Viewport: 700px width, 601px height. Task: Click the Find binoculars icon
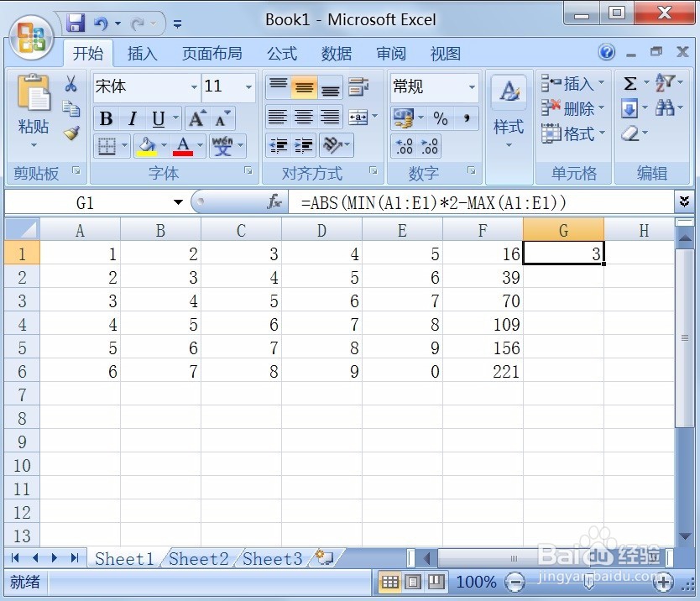[x=665, y=107]
